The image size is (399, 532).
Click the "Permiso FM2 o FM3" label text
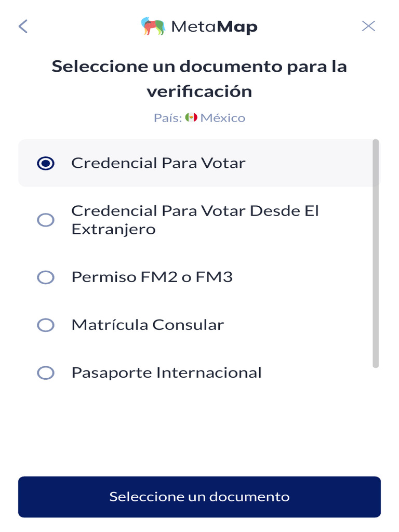pyautogui.click(x=152, y=277)
